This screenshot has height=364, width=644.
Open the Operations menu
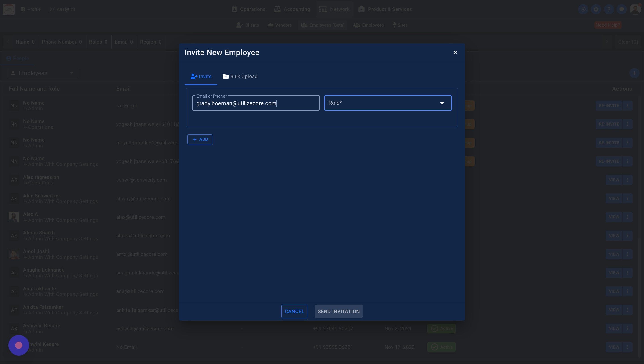248,9
